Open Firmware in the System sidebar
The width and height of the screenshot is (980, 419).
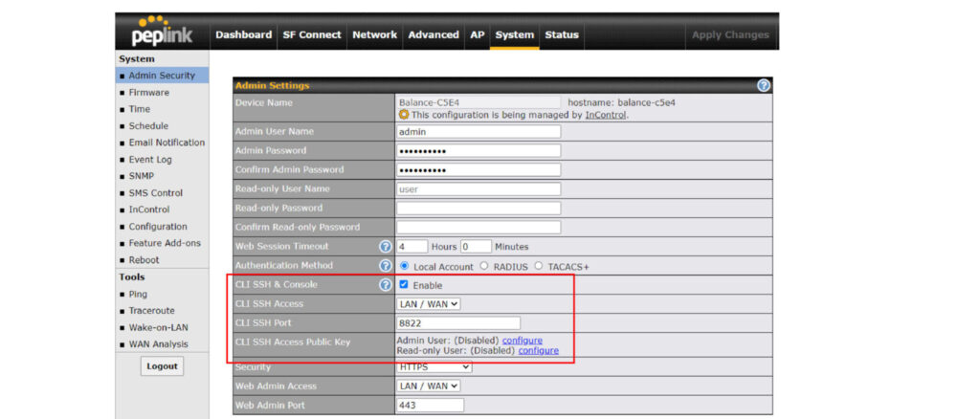pyautogui.click(x=149, y=93)
